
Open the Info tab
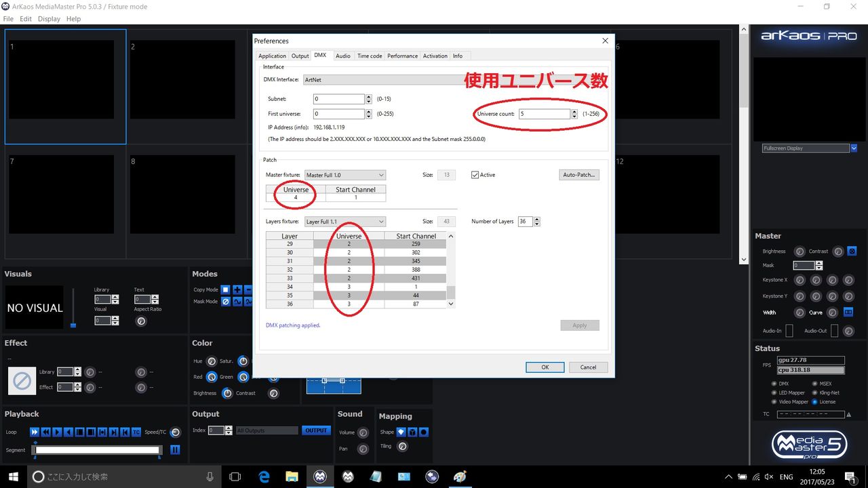point(458,56)
